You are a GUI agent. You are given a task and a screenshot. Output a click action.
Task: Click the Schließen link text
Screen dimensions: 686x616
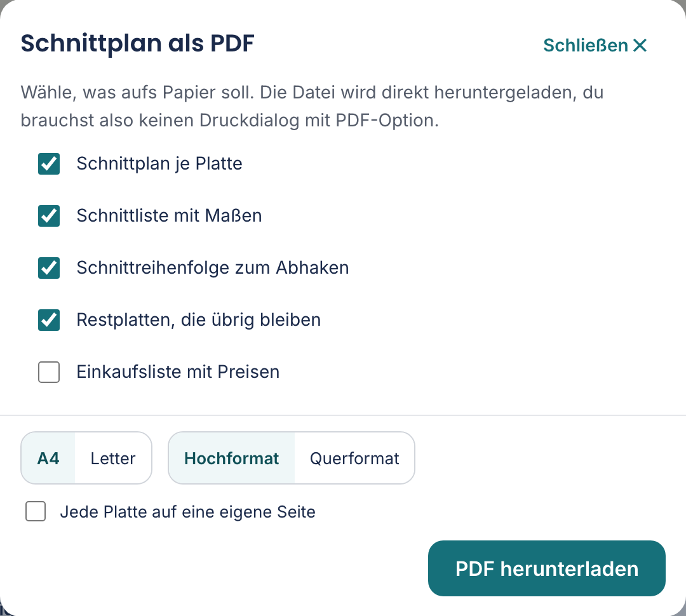click(586, 46)
